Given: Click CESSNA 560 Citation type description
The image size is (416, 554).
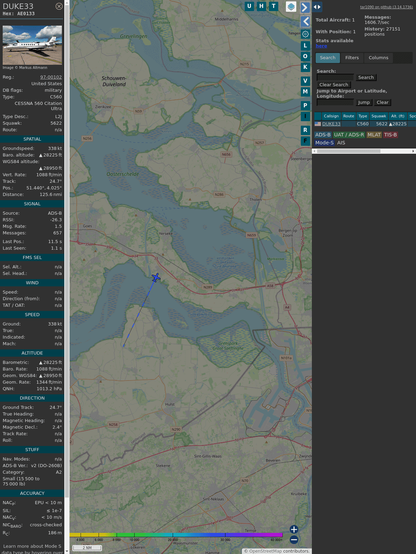Looking at the screenshot, I should coord(38,106).
